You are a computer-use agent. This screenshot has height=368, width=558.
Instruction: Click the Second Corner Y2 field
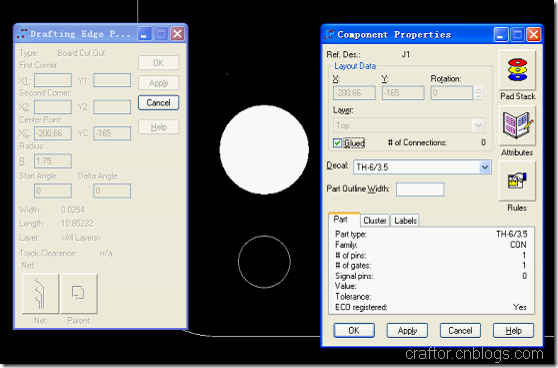click(112, 107)
